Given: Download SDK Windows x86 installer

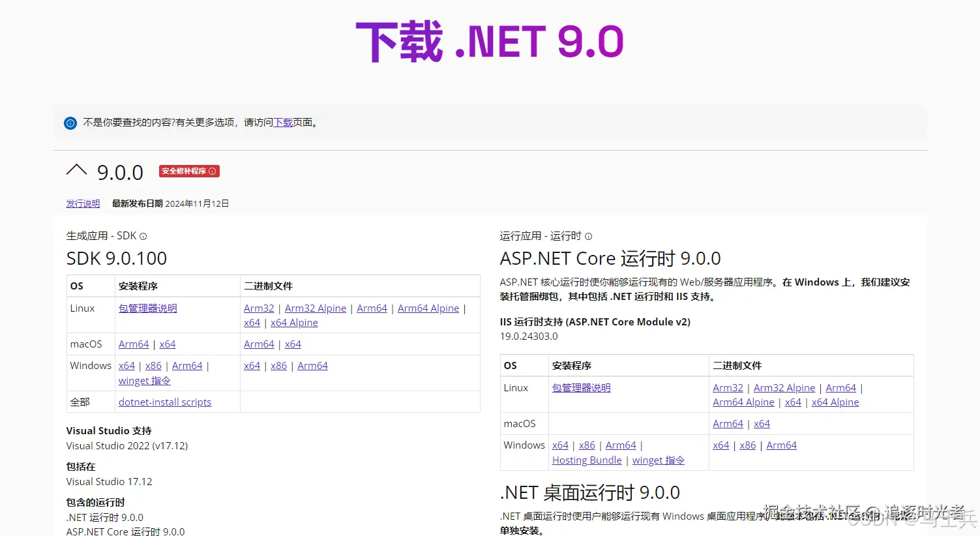Looking at the screenshot, I should (x=153, y=366).
